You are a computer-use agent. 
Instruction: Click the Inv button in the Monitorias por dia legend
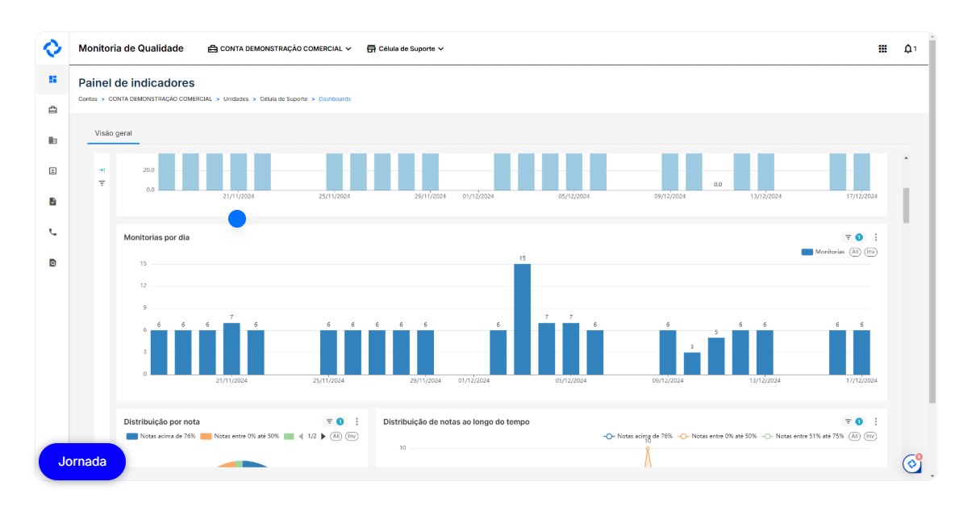870,252
